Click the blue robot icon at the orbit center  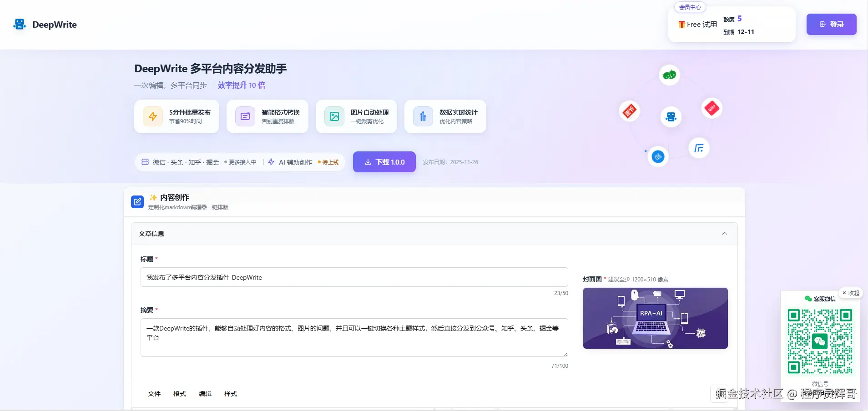(671, 117)
